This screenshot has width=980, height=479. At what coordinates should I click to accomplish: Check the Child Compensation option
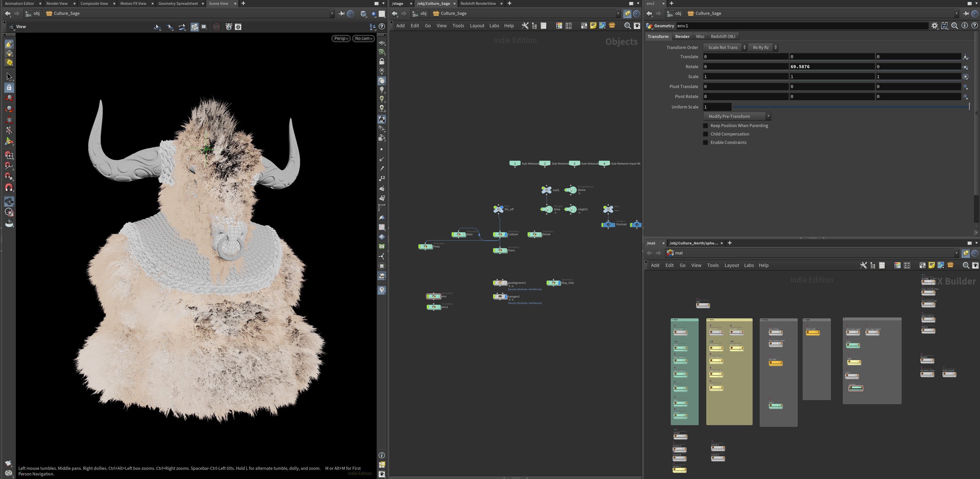tap(706, 134)
